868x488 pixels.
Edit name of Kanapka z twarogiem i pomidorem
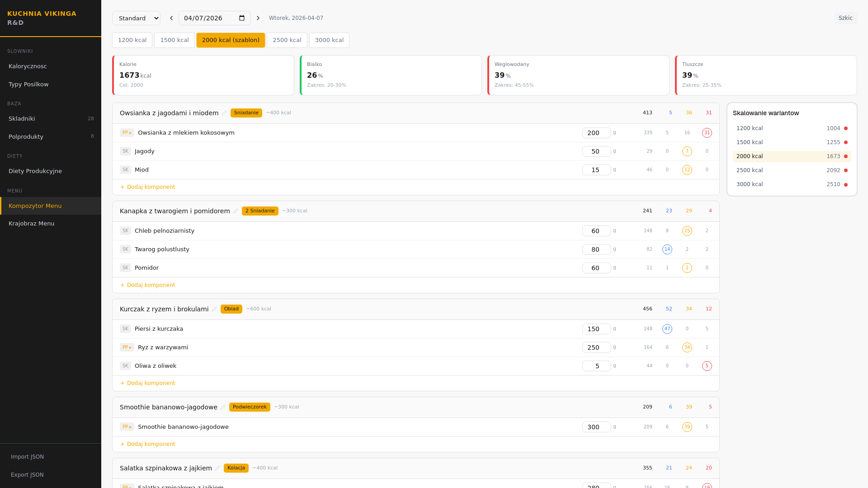click(x=236, y=211)
